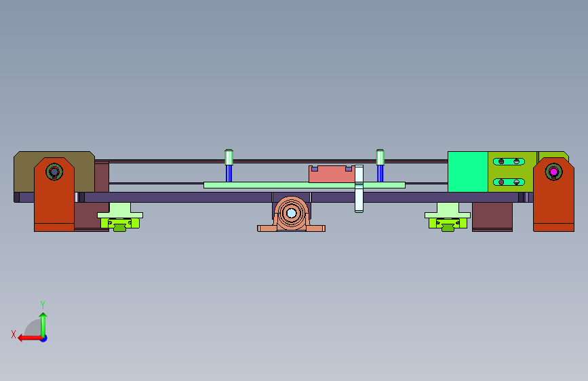Select the left blue standoff post

pos(229,174)
